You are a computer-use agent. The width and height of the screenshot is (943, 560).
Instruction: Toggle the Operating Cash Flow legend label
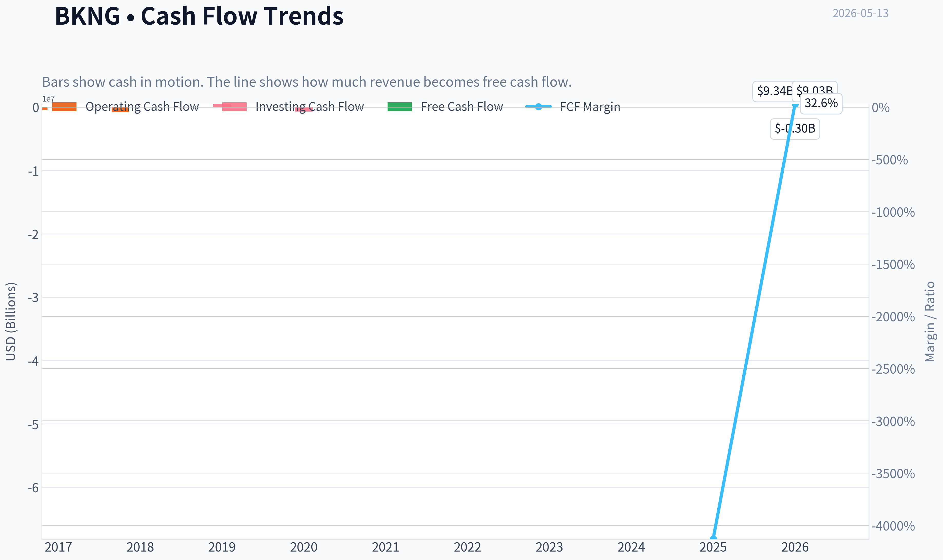click(x=142, y=107)
